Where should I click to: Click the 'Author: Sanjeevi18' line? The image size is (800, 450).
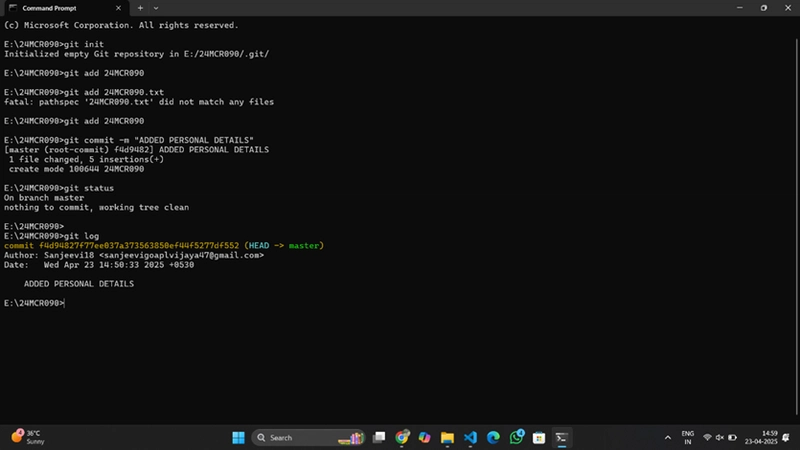tap(134, 255)
